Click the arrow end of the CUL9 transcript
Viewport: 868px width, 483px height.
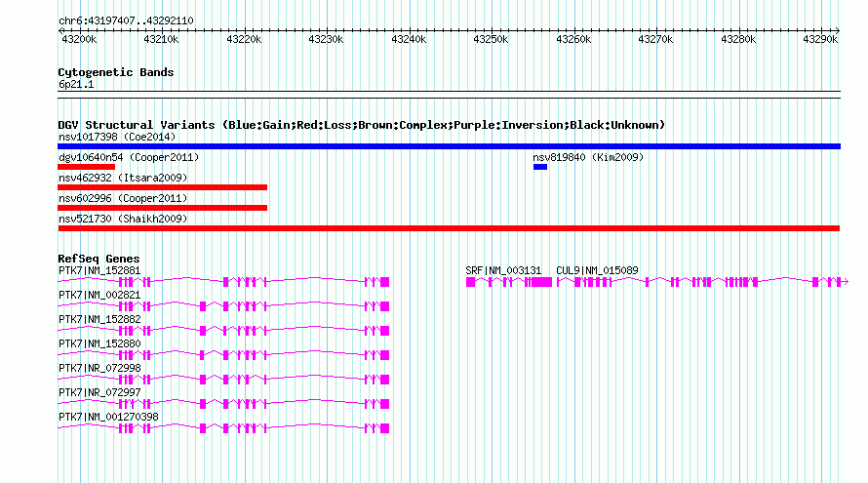point(845,283)
